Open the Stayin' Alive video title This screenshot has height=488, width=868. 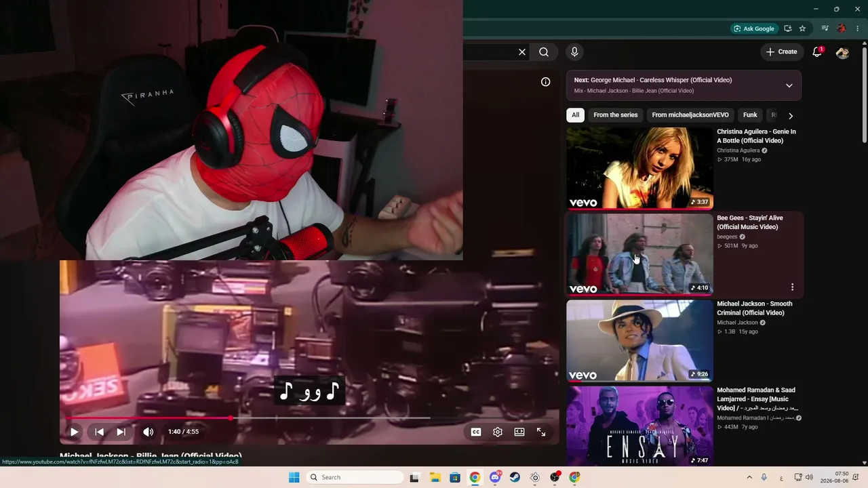[x=750, y=222]
